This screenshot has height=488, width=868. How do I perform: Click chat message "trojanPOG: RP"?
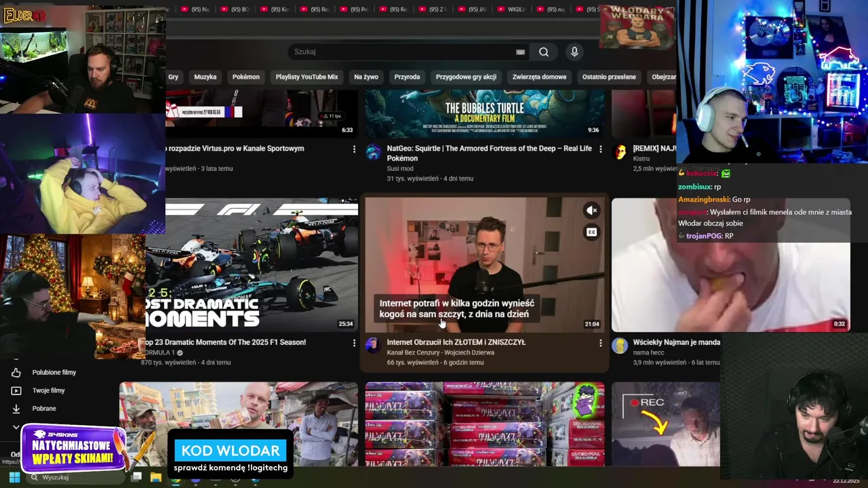pos(706,236)
